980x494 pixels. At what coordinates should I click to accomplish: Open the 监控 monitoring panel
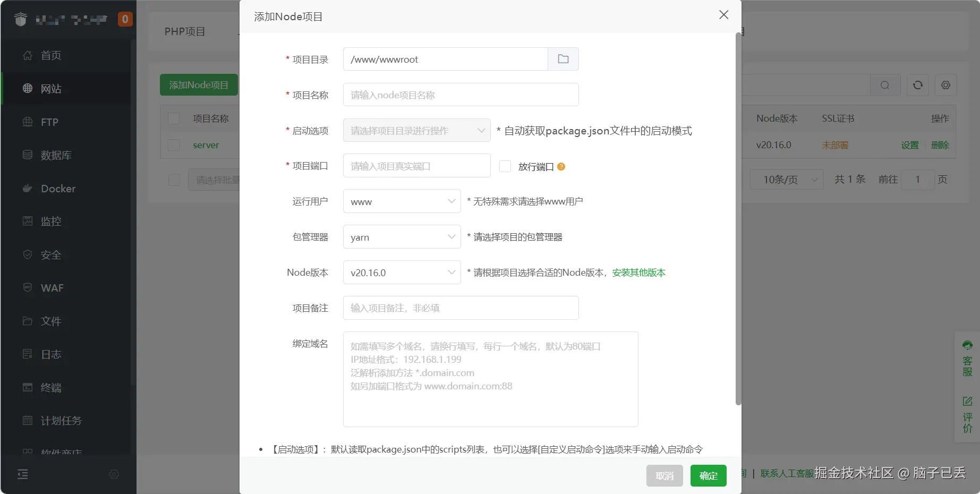pos(50,222)
